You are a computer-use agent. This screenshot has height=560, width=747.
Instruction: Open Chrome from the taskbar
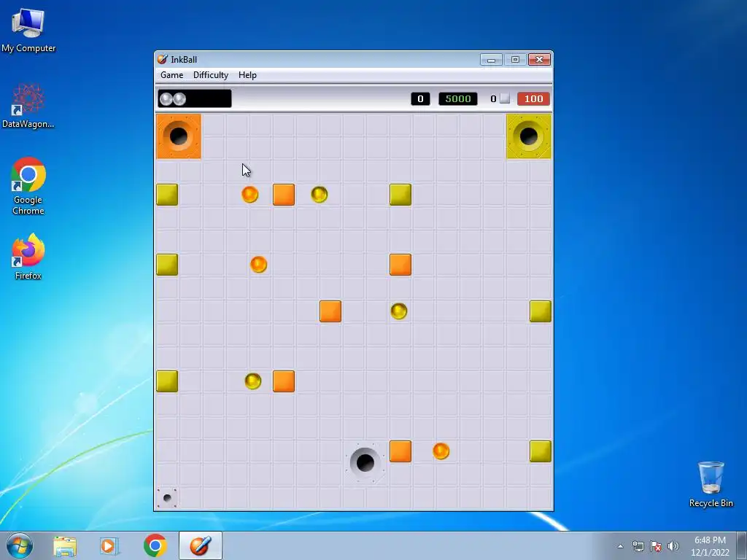[x=155, y=545]
